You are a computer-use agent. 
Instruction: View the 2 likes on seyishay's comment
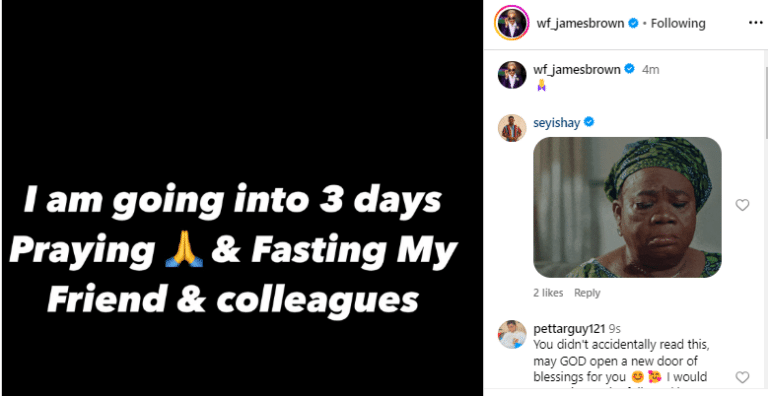tap(548, 293)
